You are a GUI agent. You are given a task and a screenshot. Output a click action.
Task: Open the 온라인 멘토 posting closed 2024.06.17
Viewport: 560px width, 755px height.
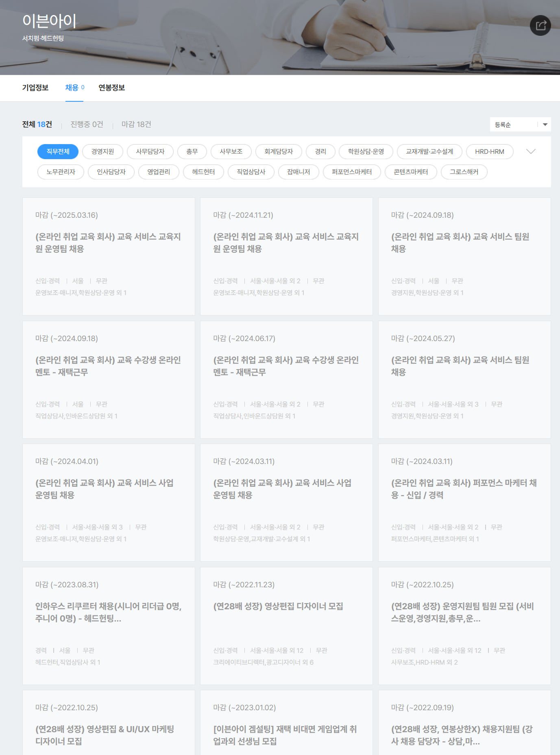(286, 380)
